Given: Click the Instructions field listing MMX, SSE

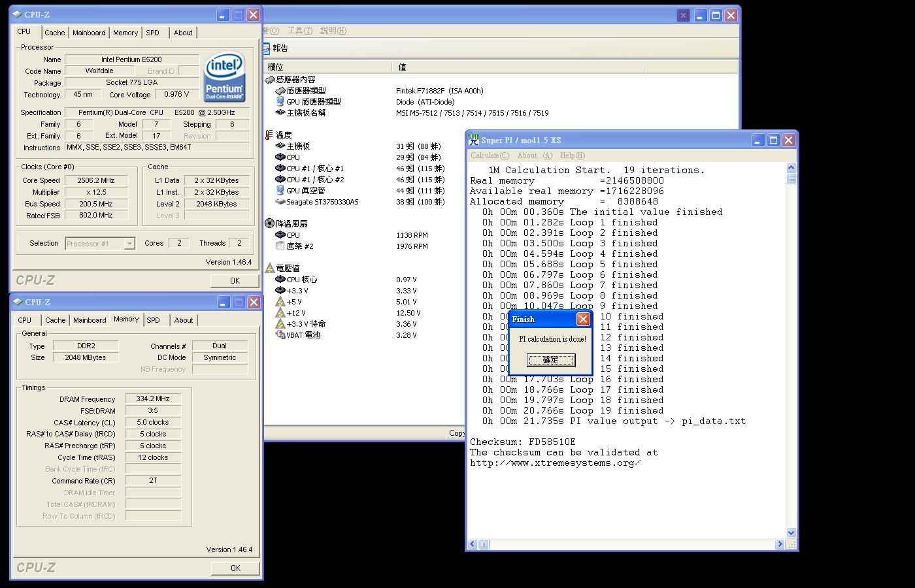Looking at the screenshot, I should [157, 147].
